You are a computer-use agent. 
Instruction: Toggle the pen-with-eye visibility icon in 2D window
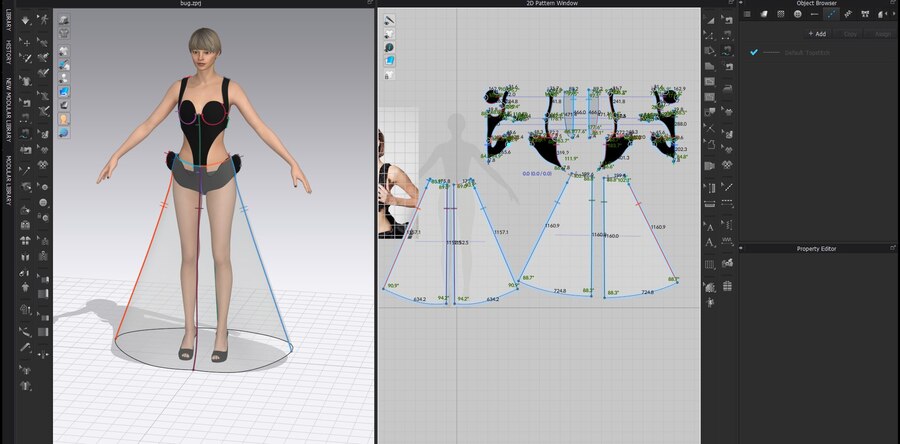pos(389,20)
